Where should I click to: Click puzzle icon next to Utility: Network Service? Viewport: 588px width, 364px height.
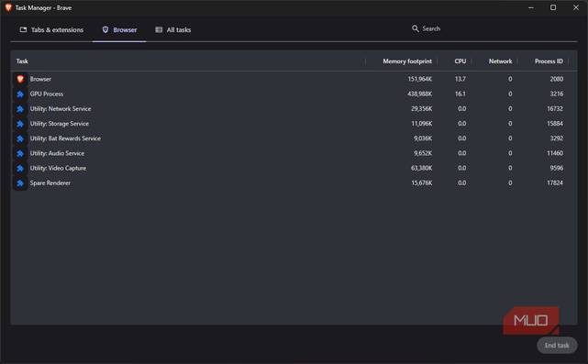[x=20, y=109]
